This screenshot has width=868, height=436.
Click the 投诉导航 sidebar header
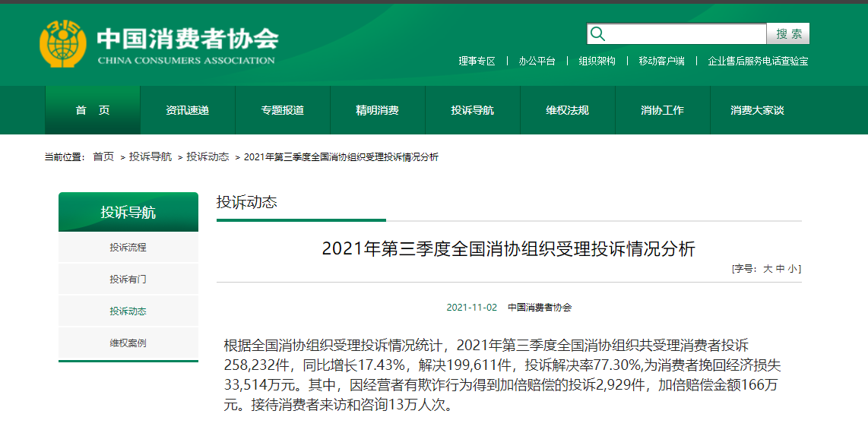coord(128,212)
